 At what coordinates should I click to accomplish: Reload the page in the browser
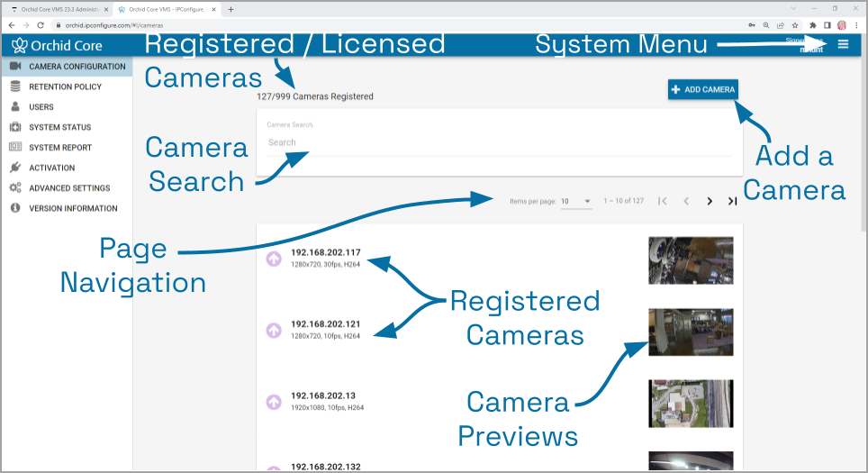click(x=41, y=25)
